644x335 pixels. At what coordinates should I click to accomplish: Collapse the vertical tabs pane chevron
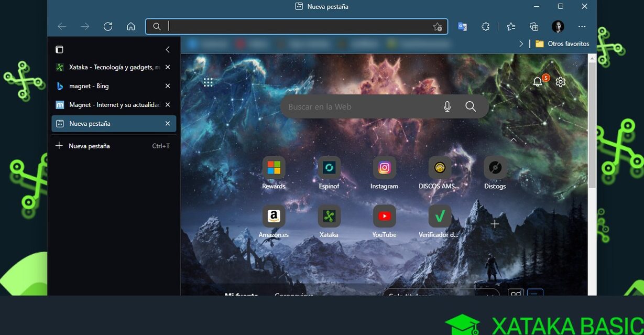coord(168,49)
